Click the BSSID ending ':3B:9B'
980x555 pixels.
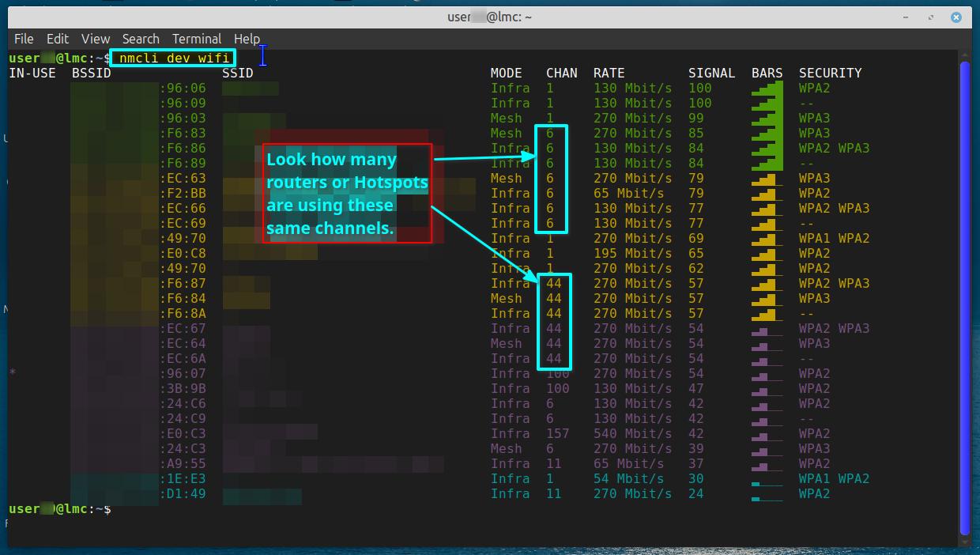[x=183, y=388]
